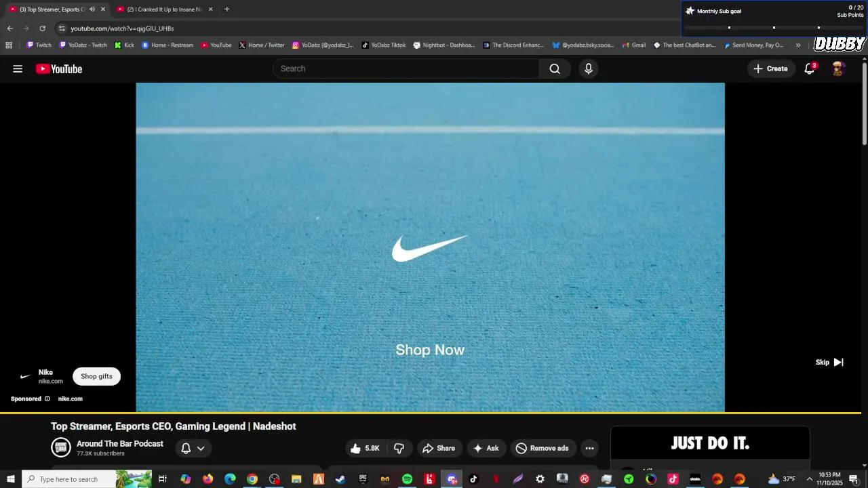
Task: Open YoDabz - Twitch bookmark
Action: coord(83,45)
